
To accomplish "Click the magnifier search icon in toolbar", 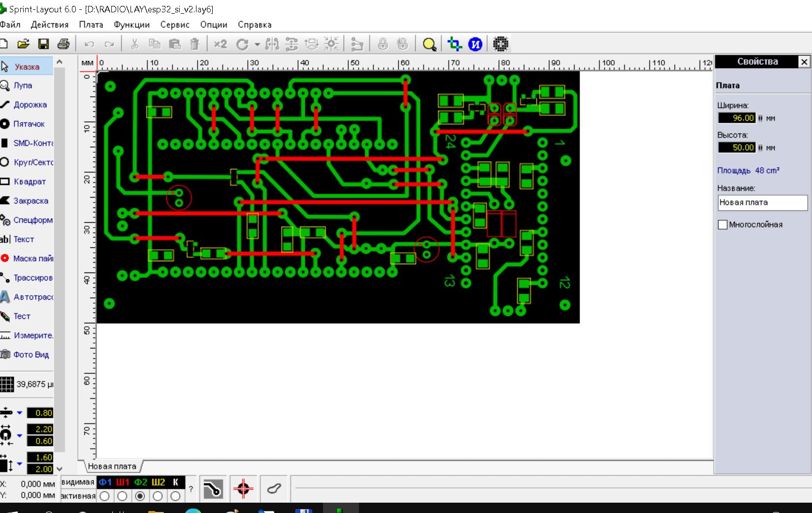I will click(x=429, y=44).
